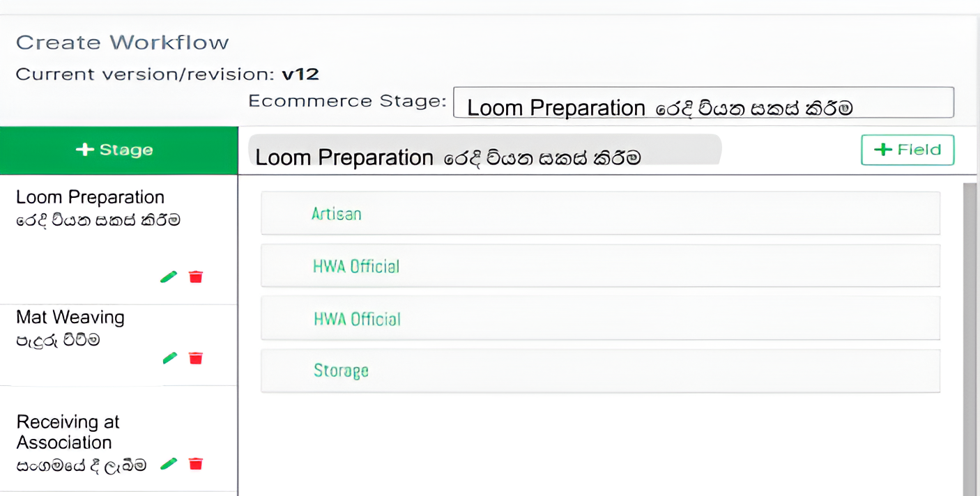Expand the Artisan field row
The height and width of the screenshot is (496, 980).
coord(600,213)
